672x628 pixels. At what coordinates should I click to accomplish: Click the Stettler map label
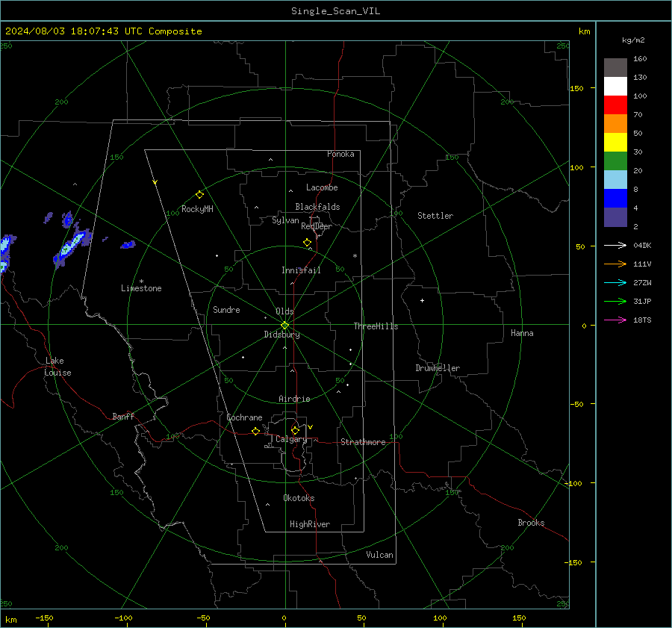tap(435, 216)
